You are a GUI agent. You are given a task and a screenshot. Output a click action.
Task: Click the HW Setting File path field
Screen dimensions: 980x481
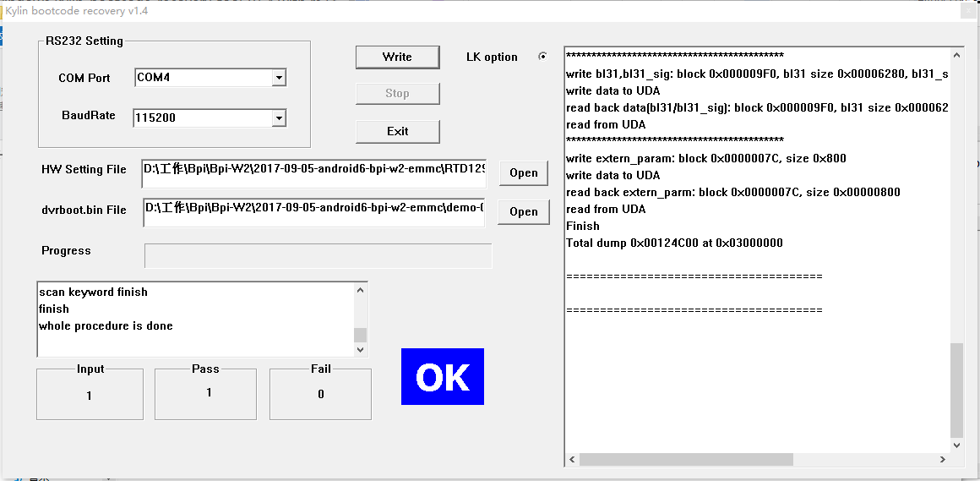[x=314, y=172]
